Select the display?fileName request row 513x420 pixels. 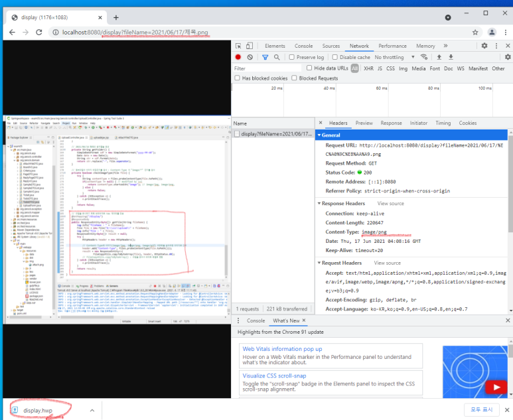(x=273, y=134)
